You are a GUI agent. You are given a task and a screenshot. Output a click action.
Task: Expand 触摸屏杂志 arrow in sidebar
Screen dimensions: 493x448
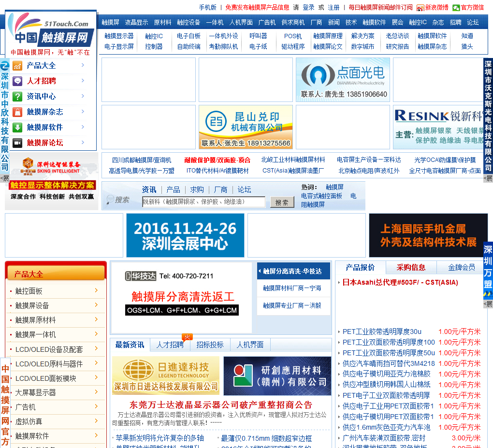tap(83, 111)
